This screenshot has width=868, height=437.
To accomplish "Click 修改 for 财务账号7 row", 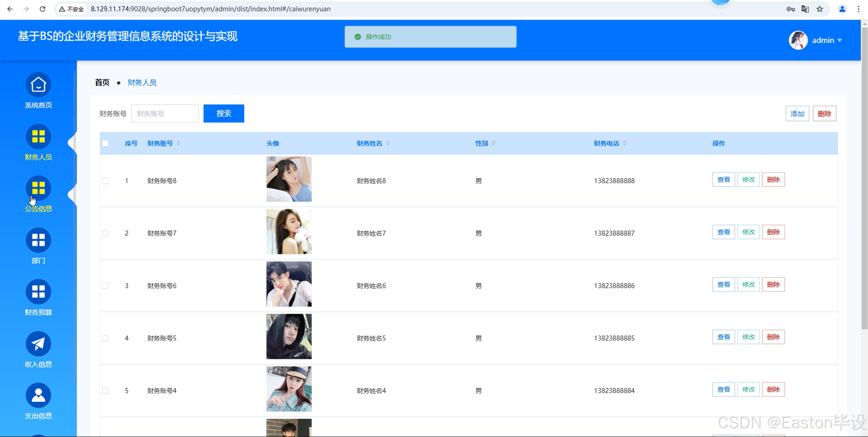I will click(x=748, y=232).
